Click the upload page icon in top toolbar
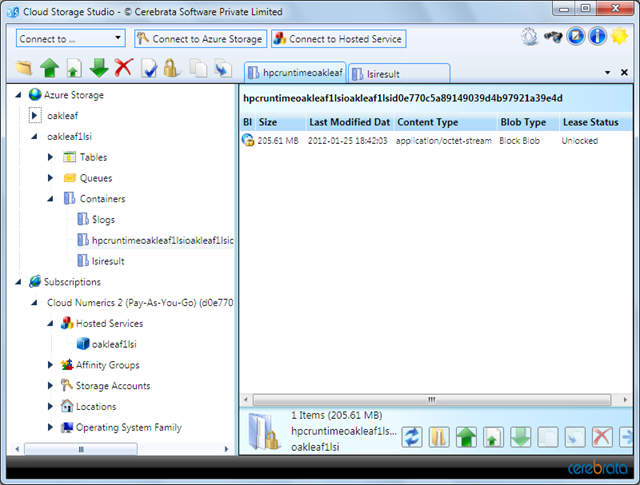The width and height of the screenshot is (640, 485). click(x=74, y=68)
